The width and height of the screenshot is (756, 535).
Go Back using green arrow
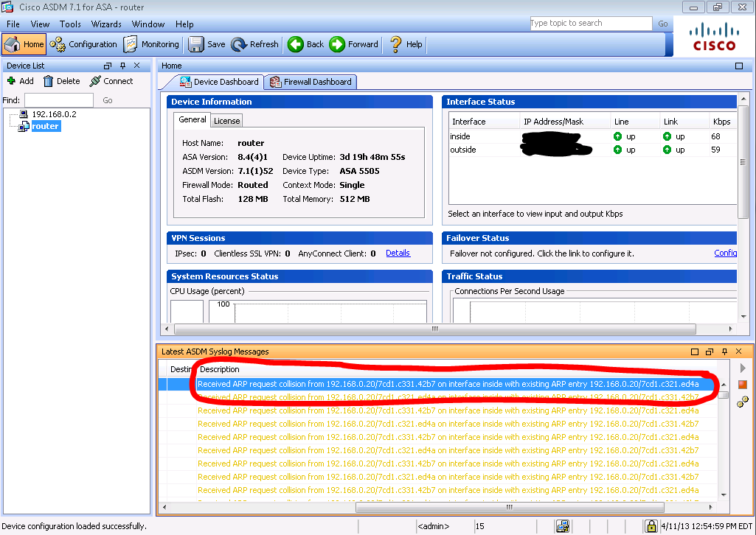(305, 44)
